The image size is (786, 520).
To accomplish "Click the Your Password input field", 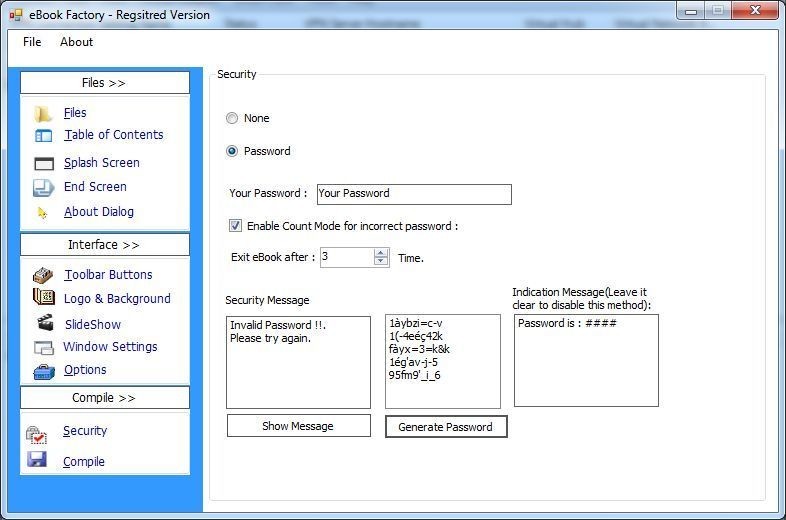I will click(x=414, y=194).
